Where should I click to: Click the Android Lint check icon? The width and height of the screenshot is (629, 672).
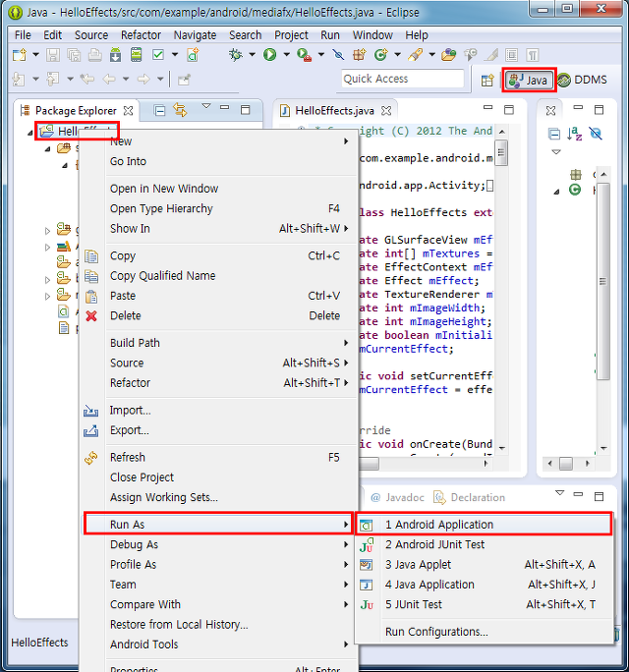pos(158,55)
